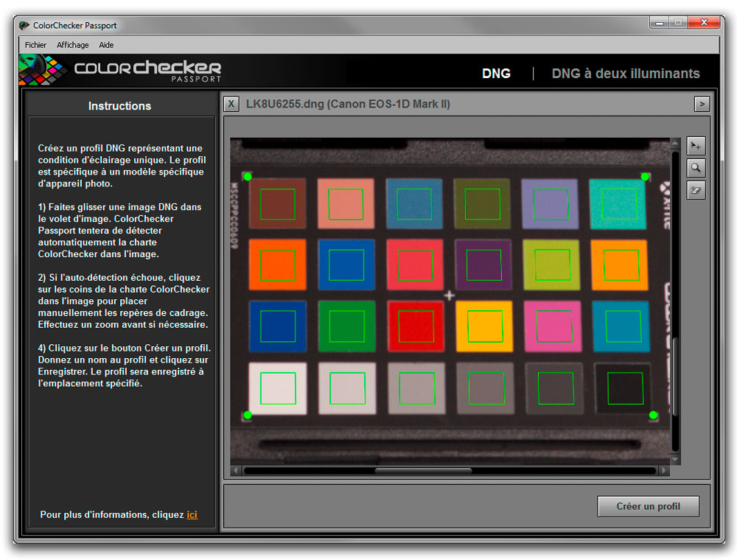Open the Fichier menu
Screen dimensions: 737x560
point(35,45)
